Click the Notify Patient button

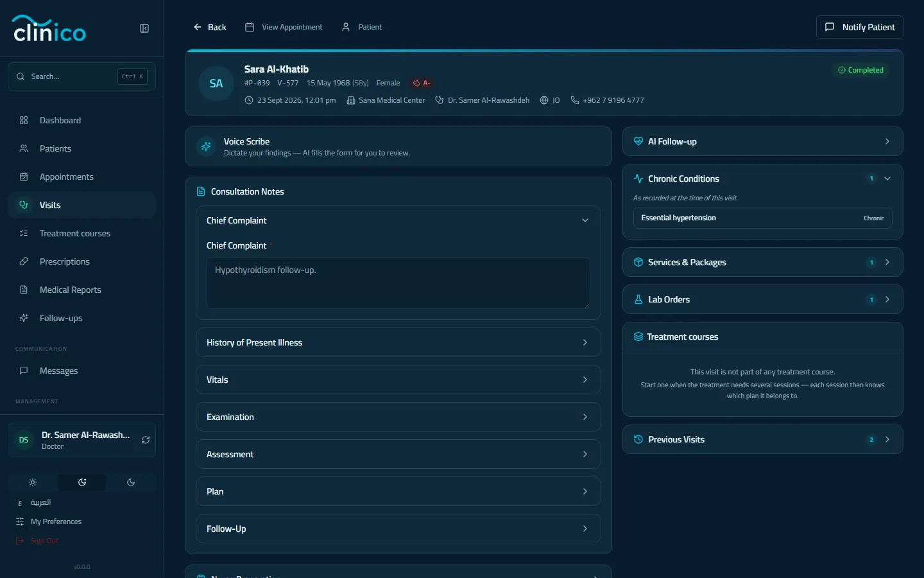pyautogui.click(x=860, y=27)
